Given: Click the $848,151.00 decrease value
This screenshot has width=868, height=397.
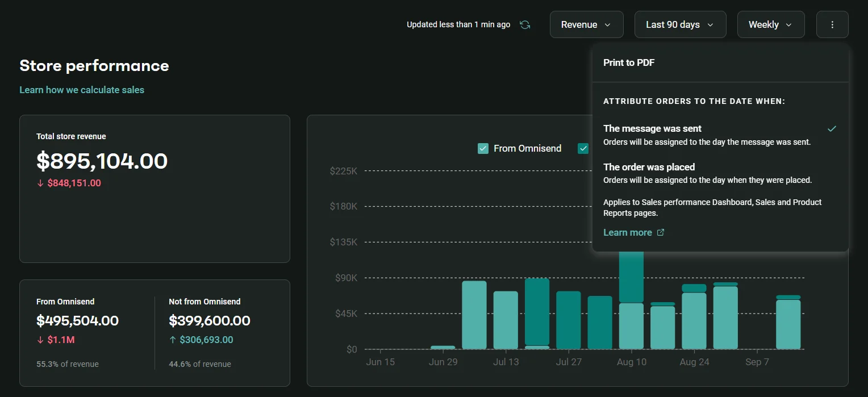Looking at the screenshot, I should (x=74, y=183).
